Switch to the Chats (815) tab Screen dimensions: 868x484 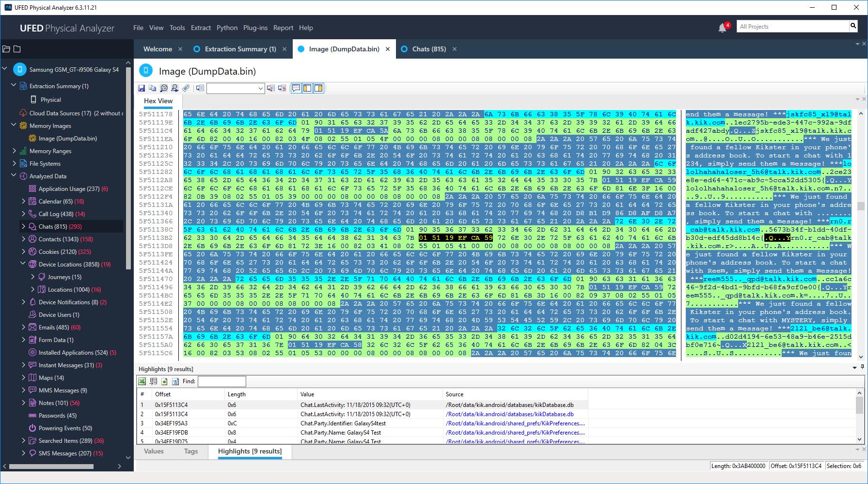[x=428, y=49]
